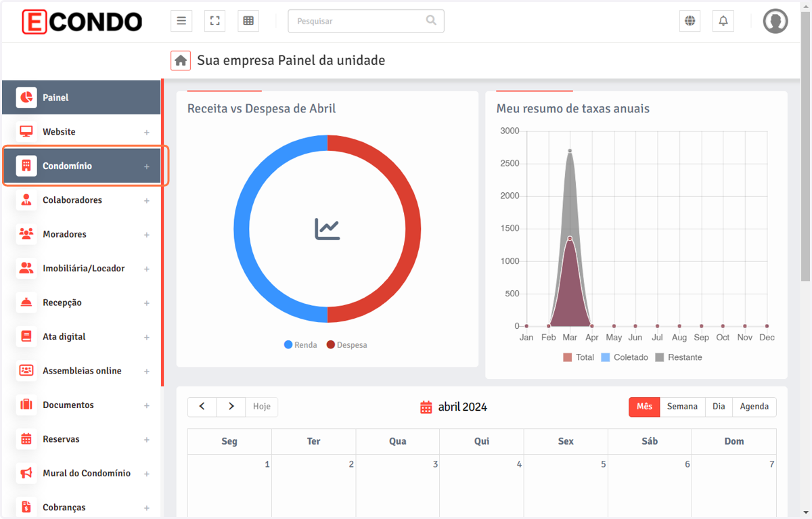Activate the fullscreen expand icon

coord(215,21)
